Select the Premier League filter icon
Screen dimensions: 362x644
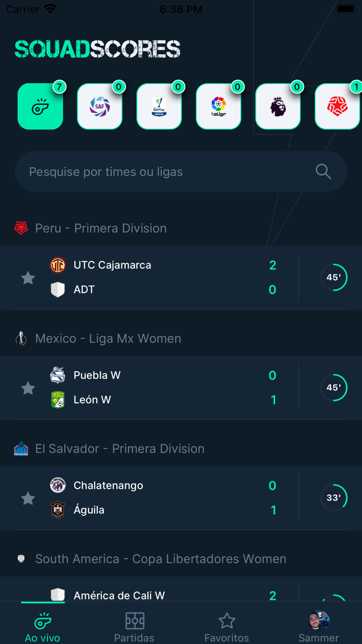(x=278, y=107)
